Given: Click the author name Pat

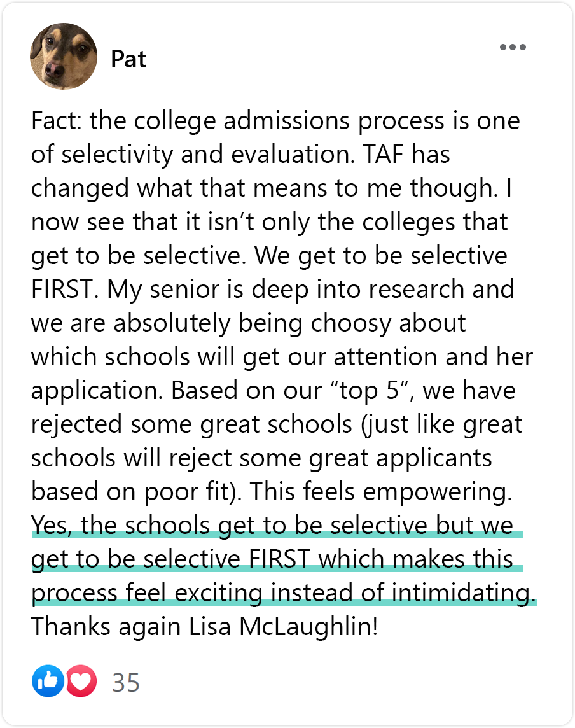Looking at the screenshot, I should pos(128,59).
